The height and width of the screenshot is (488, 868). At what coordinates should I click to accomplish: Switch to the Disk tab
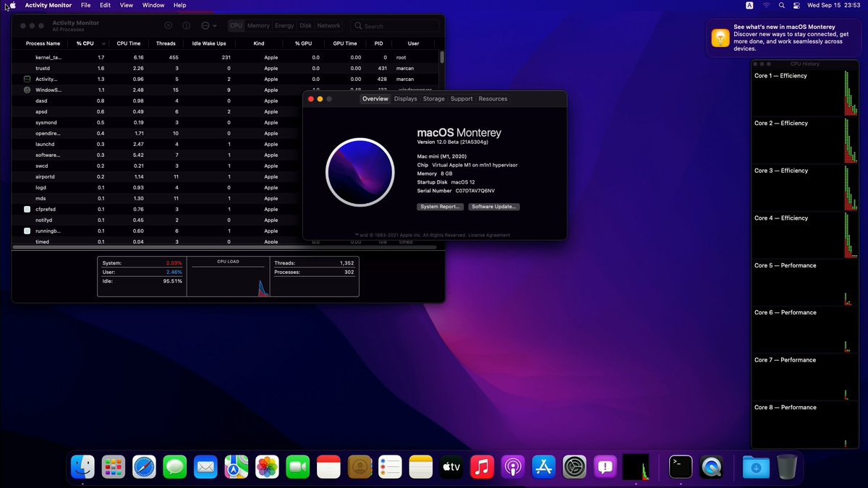(x=306, y=25)
